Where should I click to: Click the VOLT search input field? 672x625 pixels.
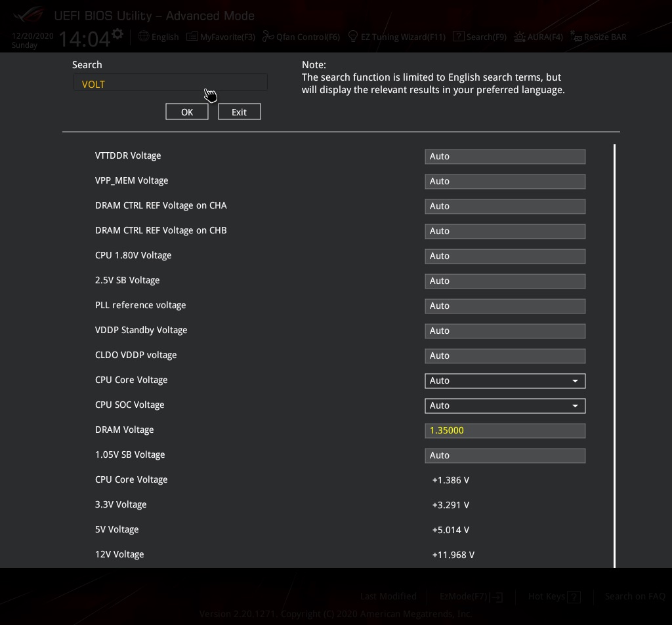tap(171, 82)
